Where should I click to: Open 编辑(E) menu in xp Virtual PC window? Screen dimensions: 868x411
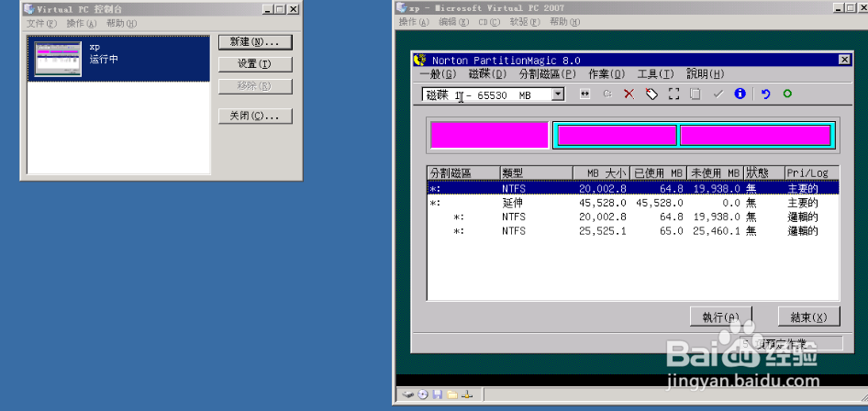click(454, 22)
